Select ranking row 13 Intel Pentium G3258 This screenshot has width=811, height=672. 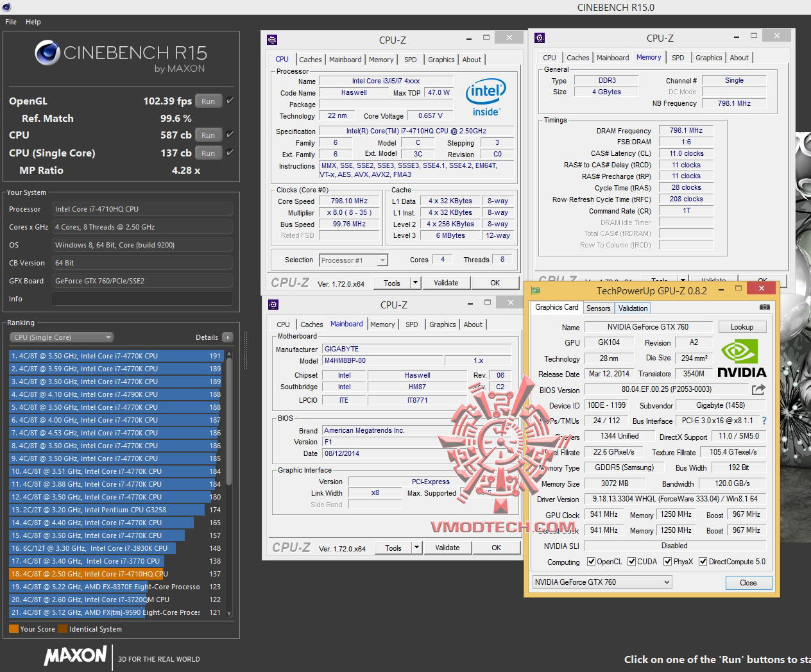point(115,510)
